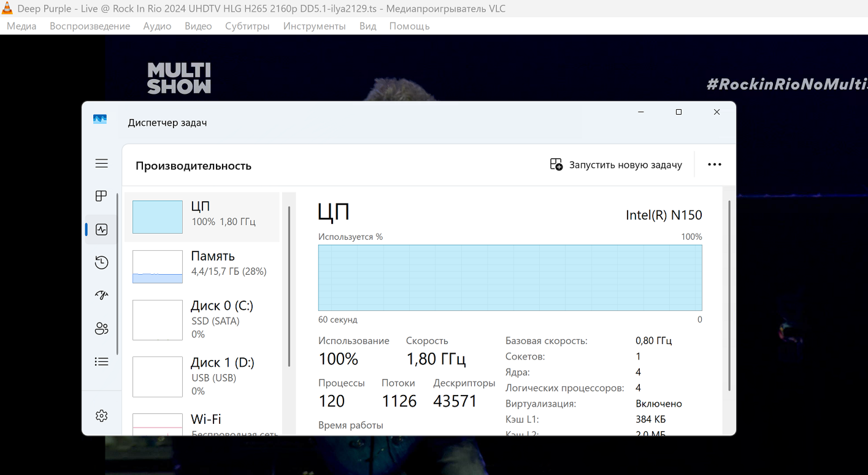Viewport: 868px width, 475px height.
Task: Open the three-dots more options menu
Action: pyautogui.click(x=714, y=165)
